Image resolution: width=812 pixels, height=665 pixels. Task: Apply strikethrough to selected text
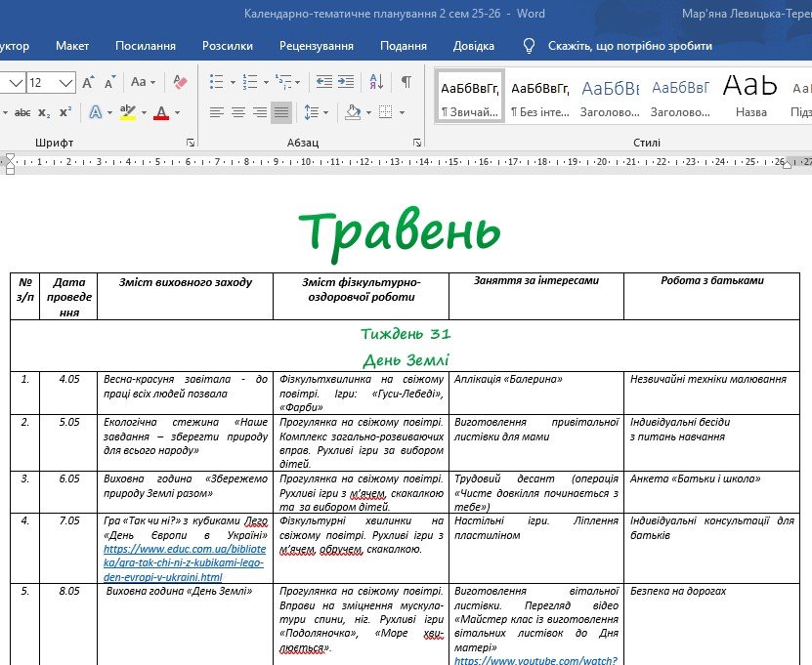coord(21,113)
